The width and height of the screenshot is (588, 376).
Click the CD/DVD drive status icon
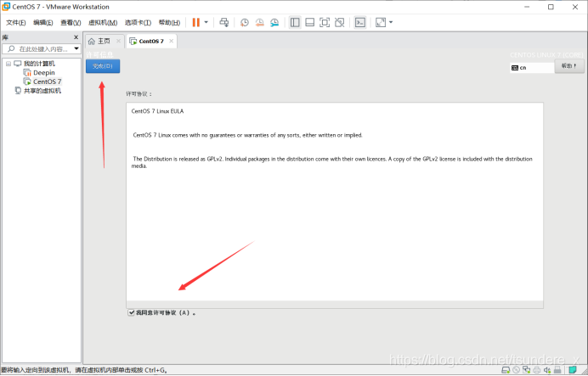(516, 370)
